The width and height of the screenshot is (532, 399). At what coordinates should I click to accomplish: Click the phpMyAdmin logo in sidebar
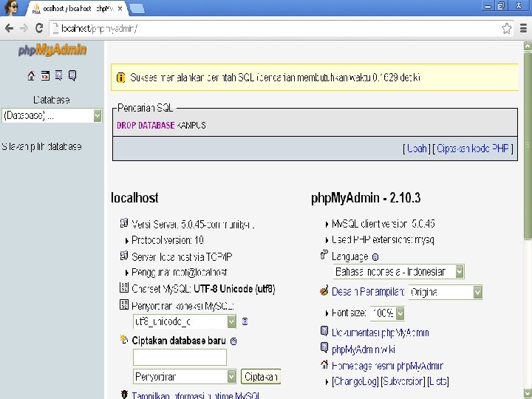(x=52, y=50)
